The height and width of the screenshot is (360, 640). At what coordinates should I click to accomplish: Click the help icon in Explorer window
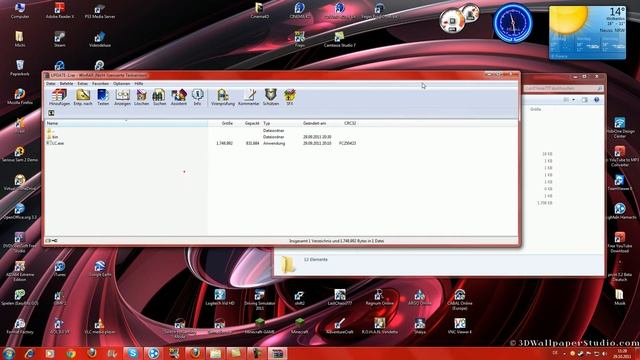pos(596,100)
